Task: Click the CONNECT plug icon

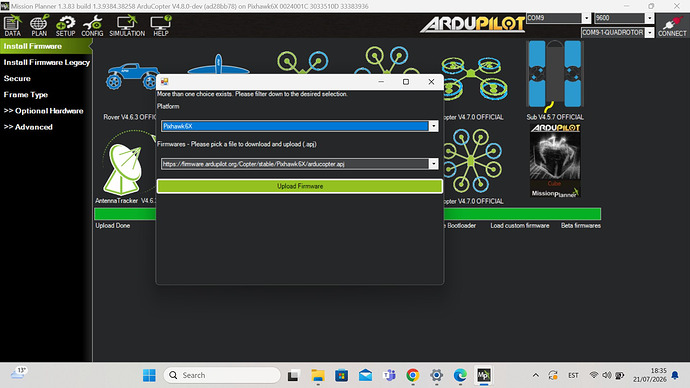Action: [672, 26]
